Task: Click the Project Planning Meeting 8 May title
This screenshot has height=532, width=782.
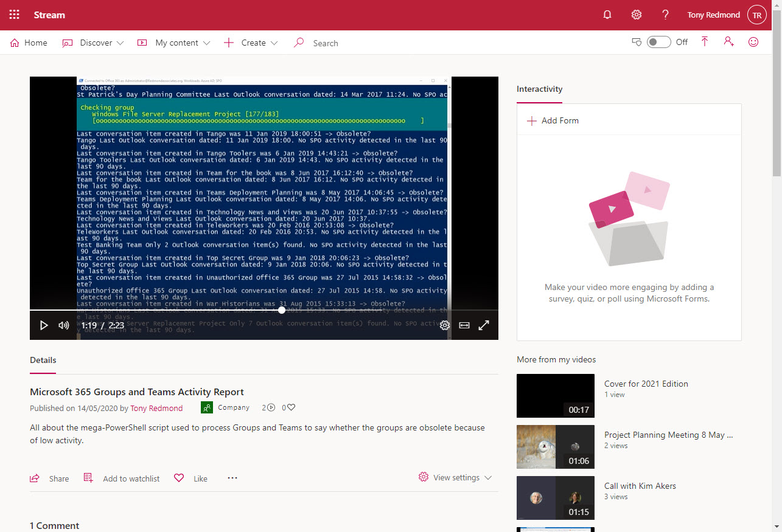Action: pyautogui.click(x=669, y=435)
